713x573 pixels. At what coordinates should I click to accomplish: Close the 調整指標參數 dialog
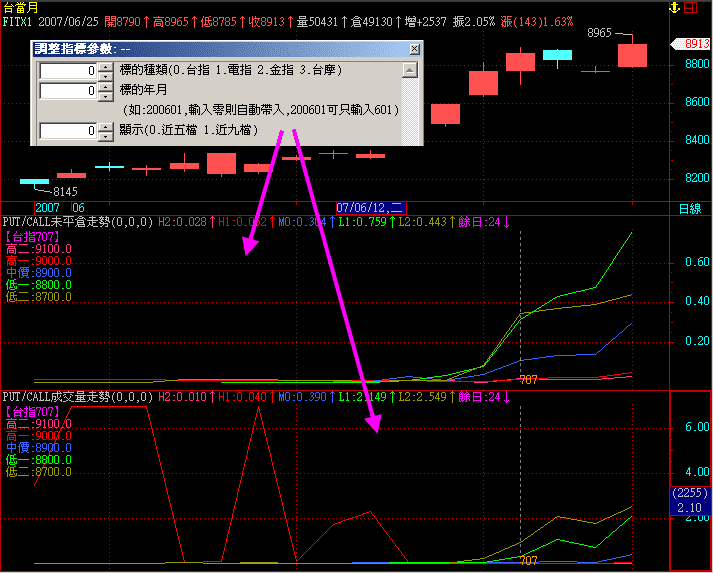point(414,49)
